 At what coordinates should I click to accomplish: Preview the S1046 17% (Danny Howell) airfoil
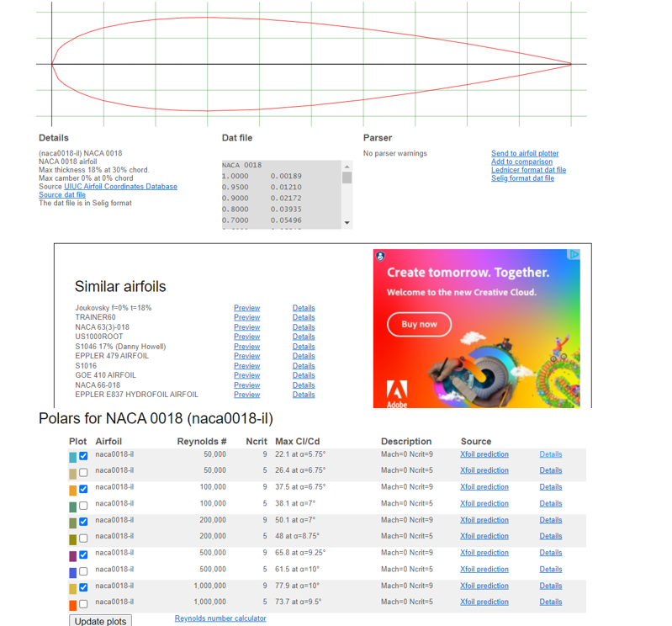point(247,347)
